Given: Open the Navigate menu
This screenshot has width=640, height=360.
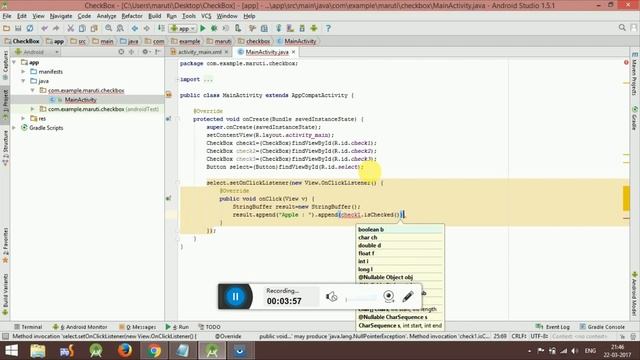Looking at the screenshot, I should coord(61,16).
